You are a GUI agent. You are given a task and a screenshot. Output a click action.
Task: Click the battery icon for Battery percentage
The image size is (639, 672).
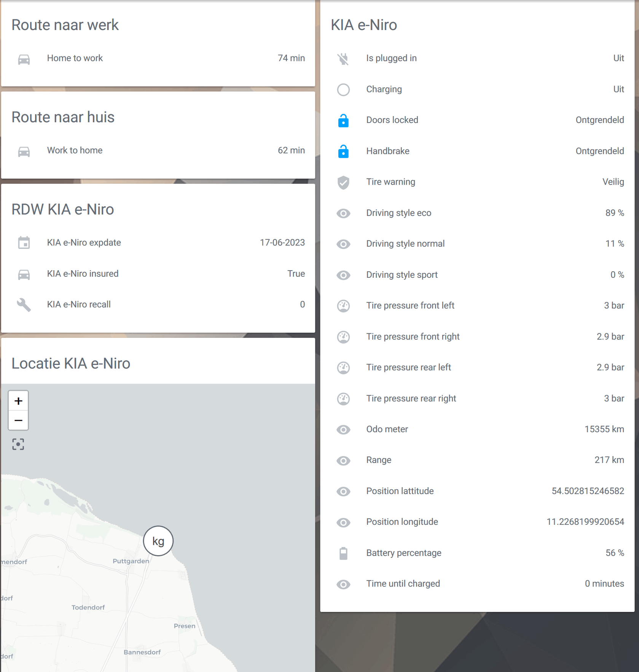pyautogui.click(x=343, y=553)
